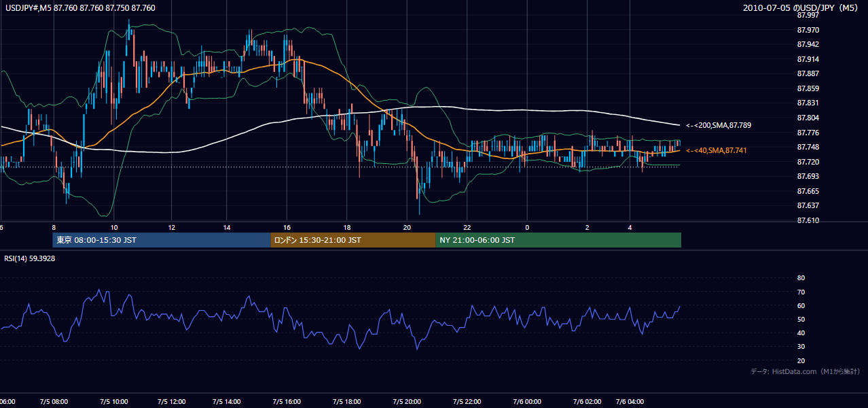Click hour mark 10 under price chart
Screen dimensions: 868x408
click(114, 227)
